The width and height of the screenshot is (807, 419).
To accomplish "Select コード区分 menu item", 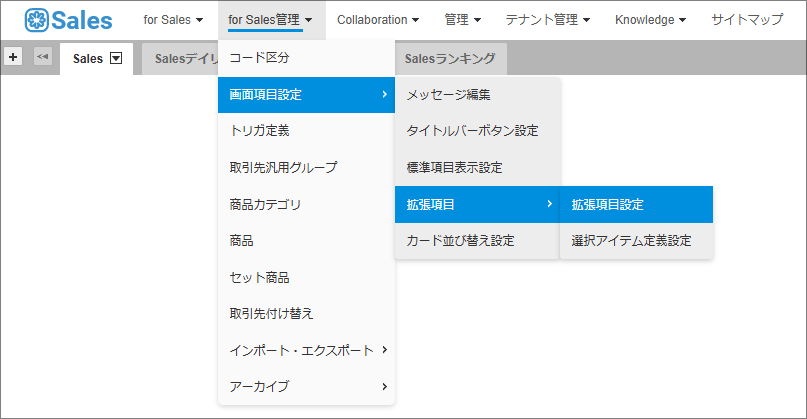I will point(306,58).
